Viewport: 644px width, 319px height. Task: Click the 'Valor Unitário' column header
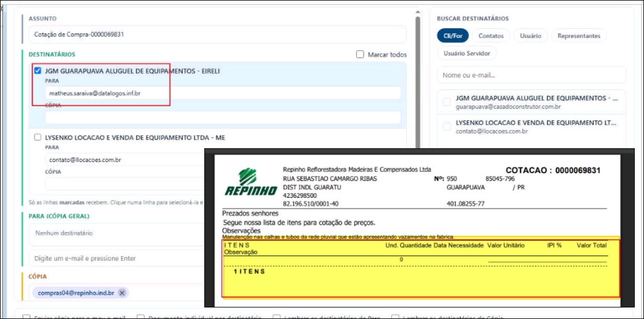tap(506, 246)
